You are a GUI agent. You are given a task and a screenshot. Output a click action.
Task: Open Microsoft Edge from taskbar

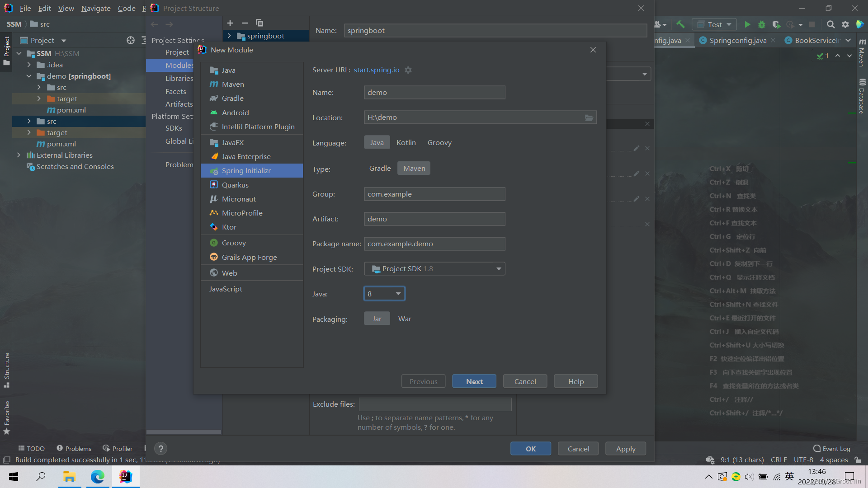point(97,477)
